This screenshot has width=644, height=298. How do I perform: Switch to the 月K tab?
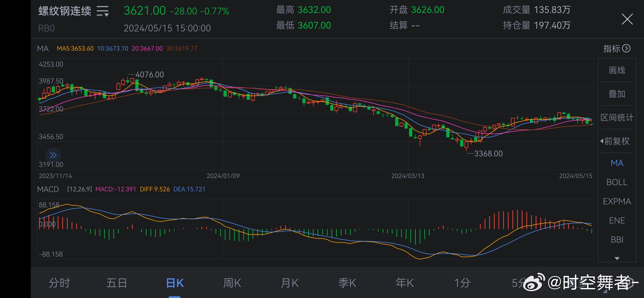pyautogui.click(x=290, y=283)
